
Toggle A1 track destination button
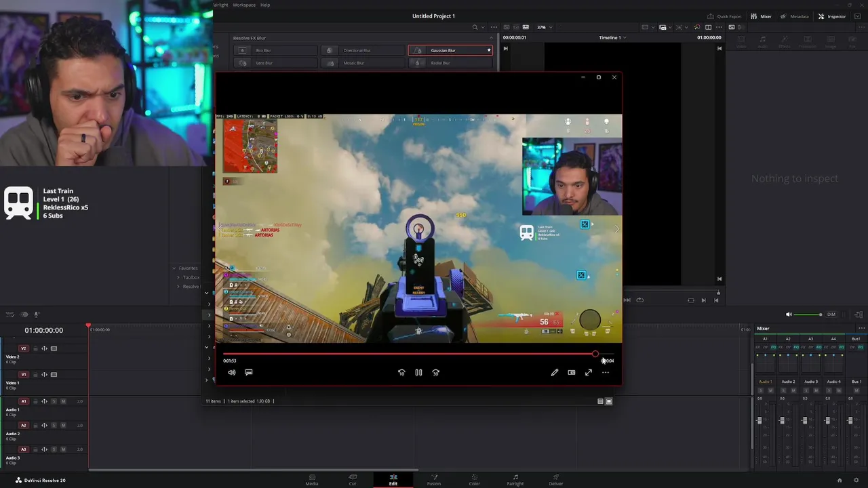coord(23,401)
